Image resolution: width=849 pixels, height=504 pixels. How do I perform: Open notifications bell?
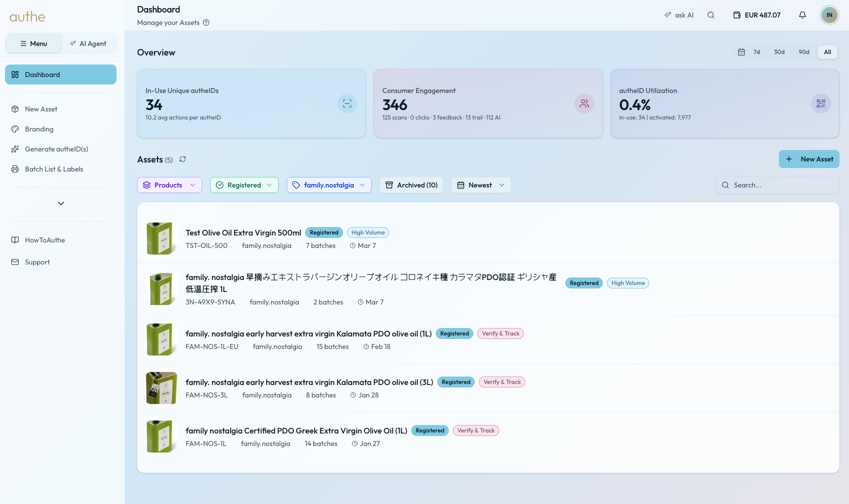(x=802, y=15)
